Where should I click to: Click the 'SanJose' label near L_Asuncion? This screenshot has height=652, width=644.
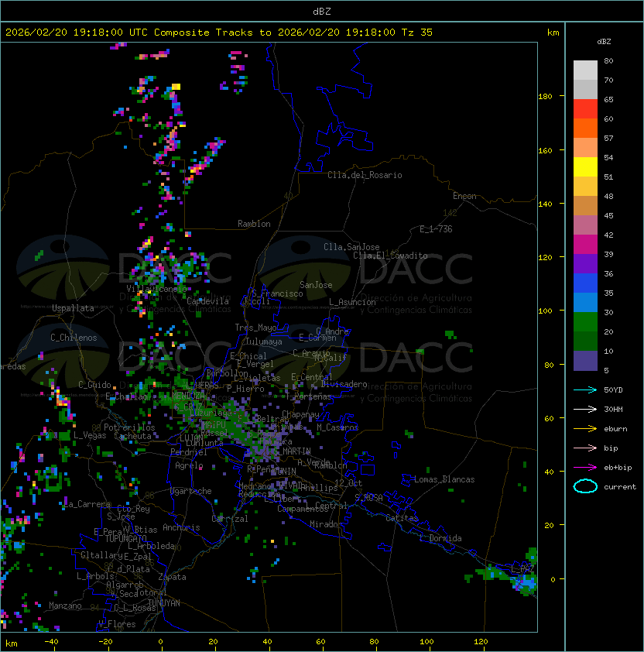click(x=316, y=285)
